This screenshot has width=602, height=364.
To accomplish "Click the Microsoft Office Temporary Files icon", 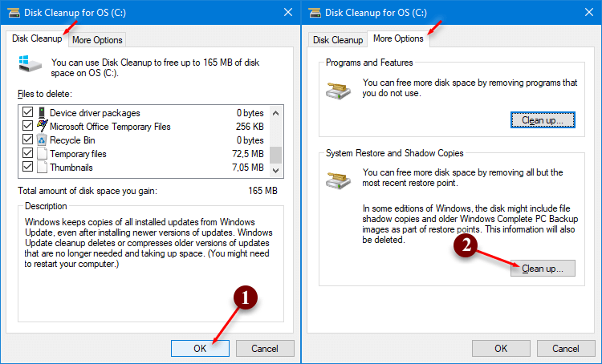I will click(42, 126).
